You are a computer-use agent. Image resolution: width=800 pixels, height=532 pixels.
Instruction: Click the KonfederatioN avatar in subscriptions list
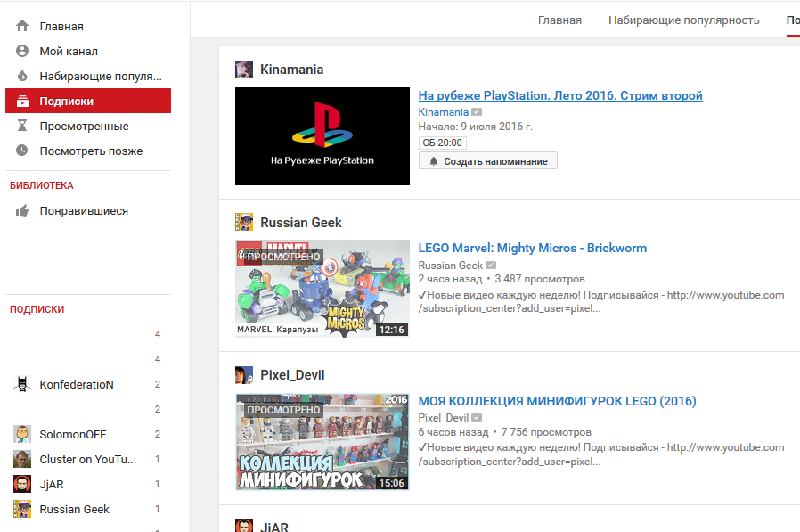22,385
